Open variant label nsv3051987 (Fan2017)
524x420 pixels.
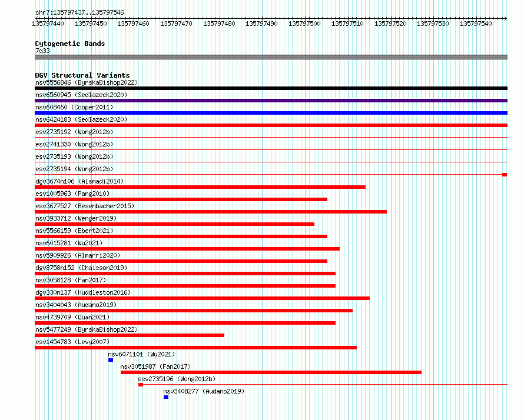tap(155, 366)
